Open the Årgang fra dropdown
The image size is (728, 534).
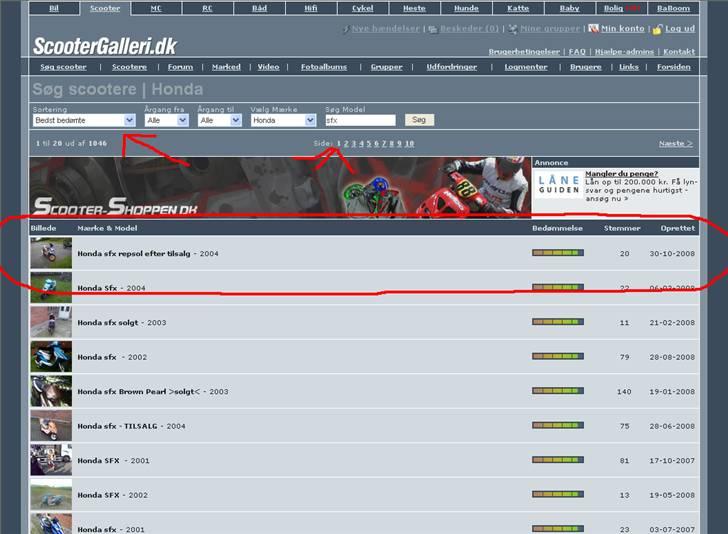167,120
